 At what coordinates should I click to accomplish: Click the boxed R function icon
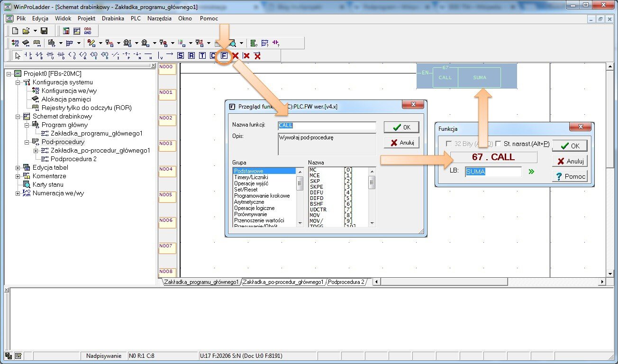191,56
